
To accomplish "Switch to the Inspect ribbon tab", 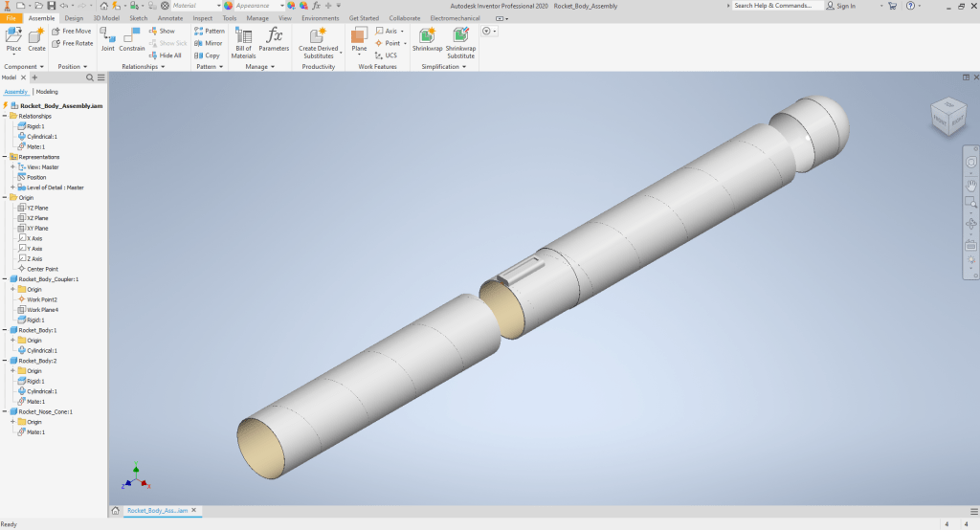I will coord(202,18).
